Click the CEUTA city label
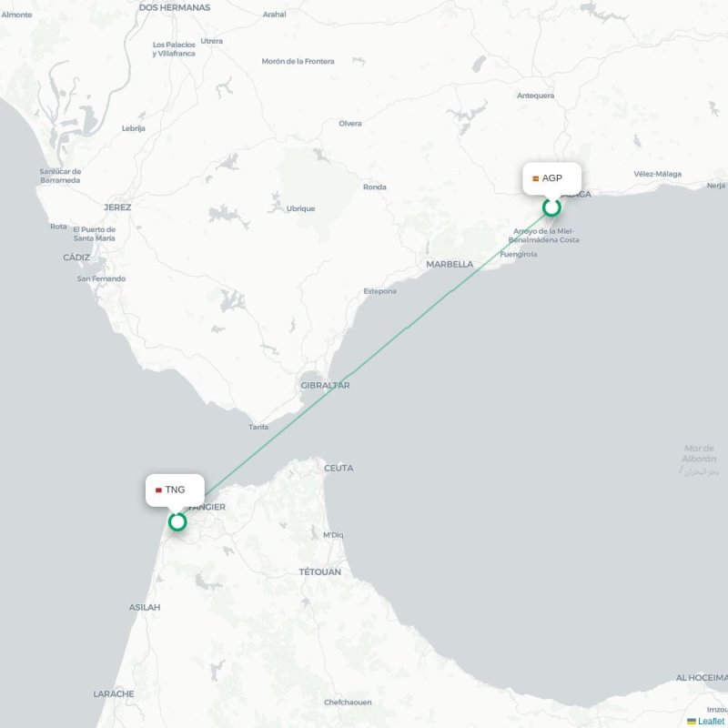728x728 pixels. point(339,468)
